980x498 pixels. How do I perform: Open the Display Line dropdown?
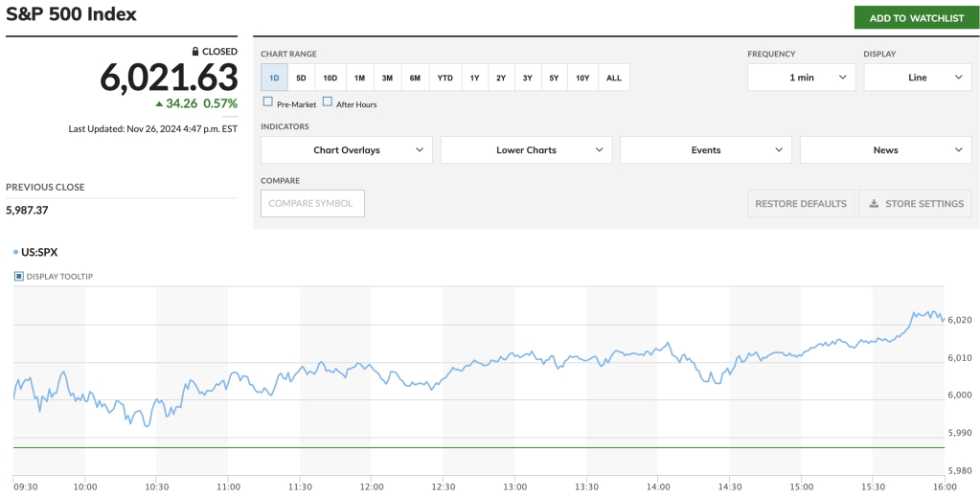(x=917, y=78)
